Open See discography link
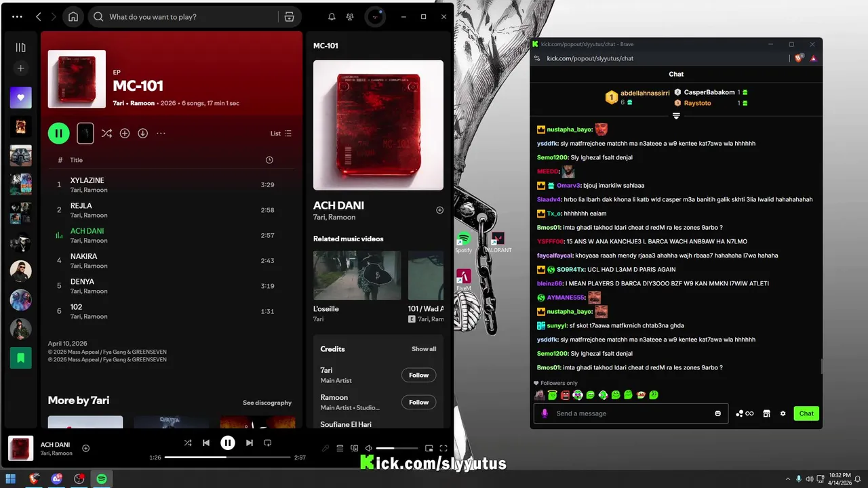Screen dimensions: 868x488 (267, 403)
